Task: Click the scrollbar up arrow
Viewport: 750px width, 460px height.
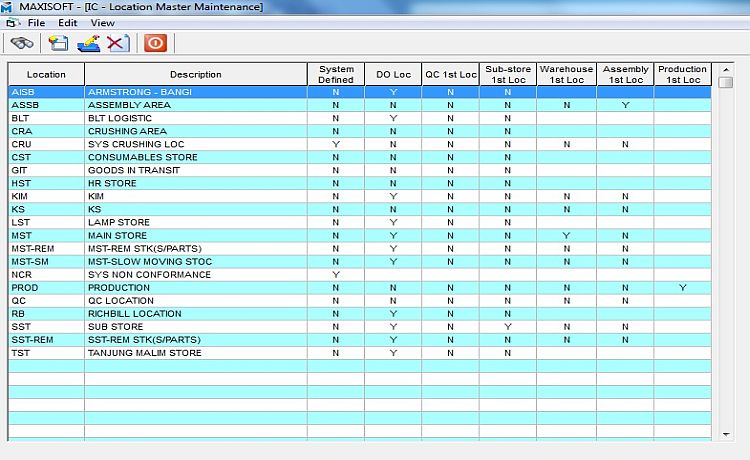Action: [725, 69]
